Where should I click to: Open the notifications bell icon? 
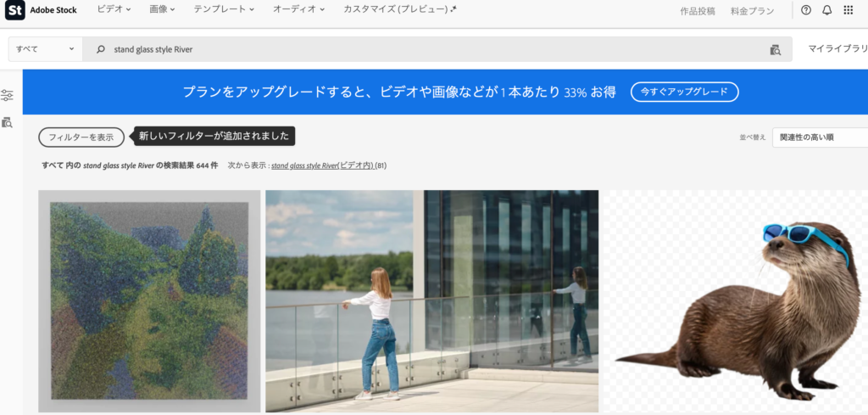(826, 10)
